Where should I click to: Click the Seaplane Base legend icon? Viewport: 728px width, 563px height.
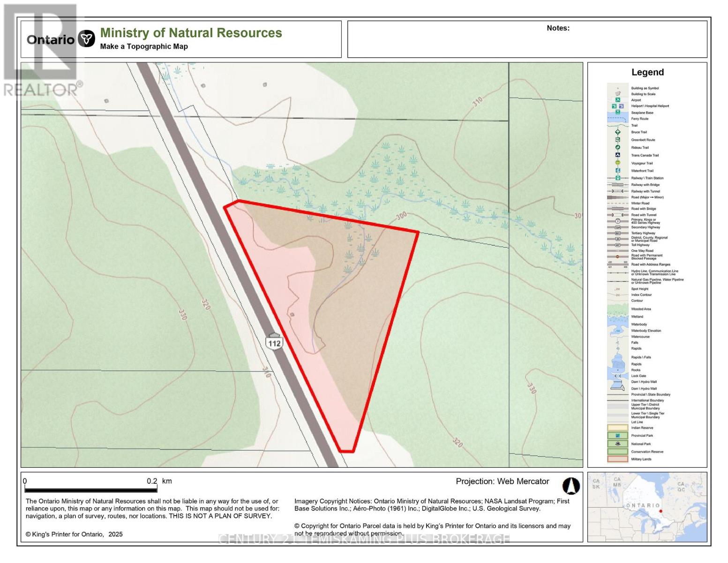pos(618,113)
